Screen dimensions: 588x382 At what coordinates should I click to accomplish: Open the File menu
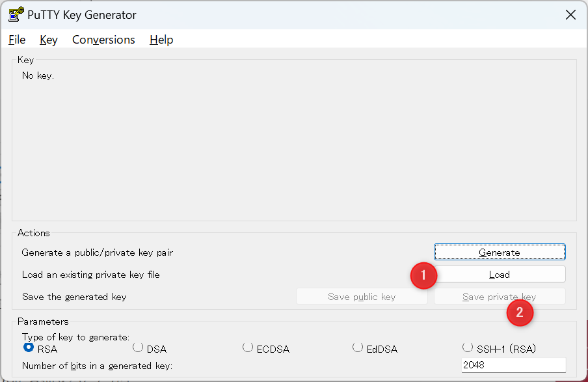[17, 40]
